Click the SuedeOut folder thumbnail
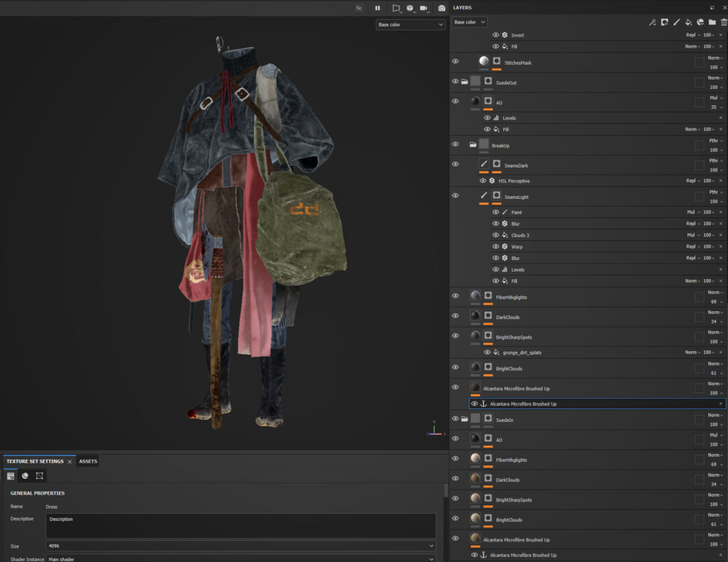Image resolution: width=728 pixels, height=562 pixels. (x=476, y=82)
